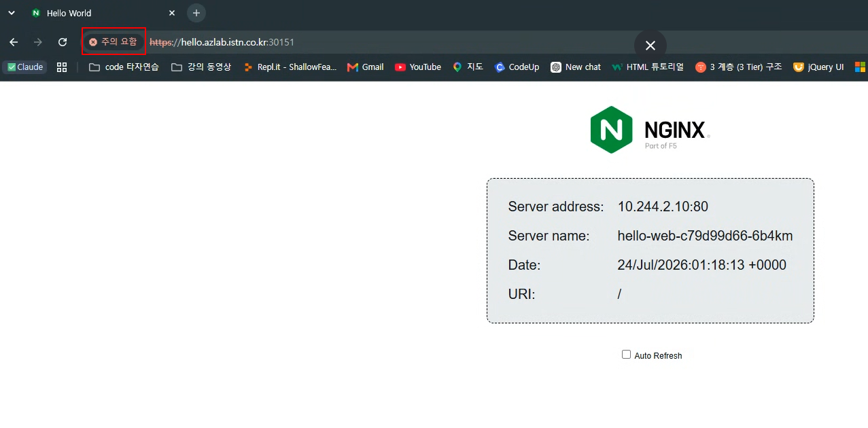Click the 주의 요함 security warning chip
868x428 pixels.
pos(114,42)
